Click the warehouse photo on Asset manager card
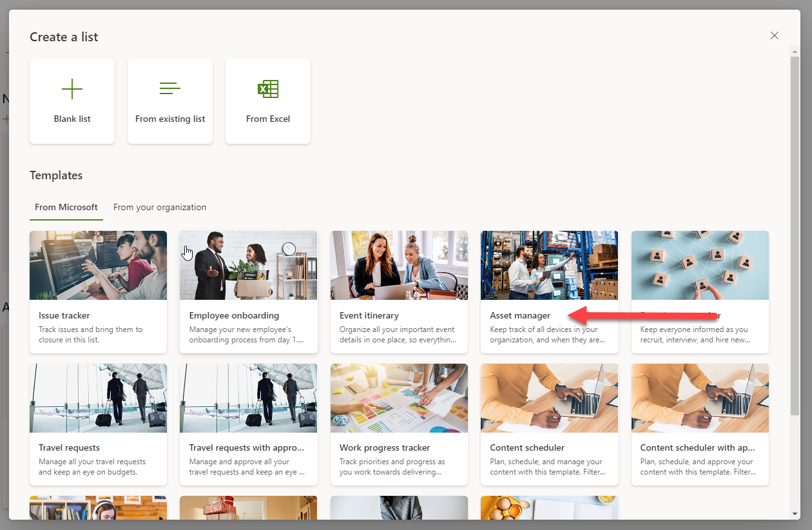 (549, 265)
